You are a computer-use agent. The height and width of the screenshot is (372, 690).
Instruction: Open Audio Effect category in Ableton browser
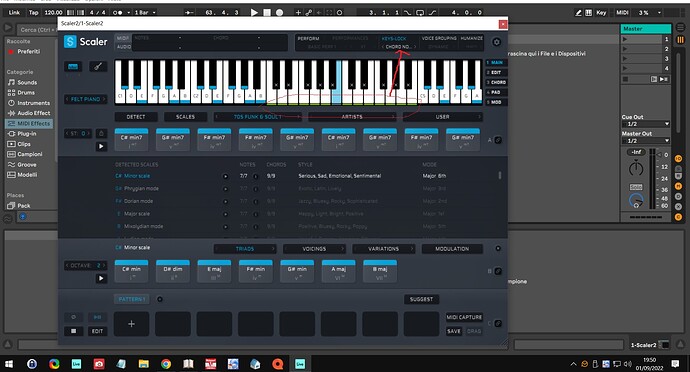29,113
